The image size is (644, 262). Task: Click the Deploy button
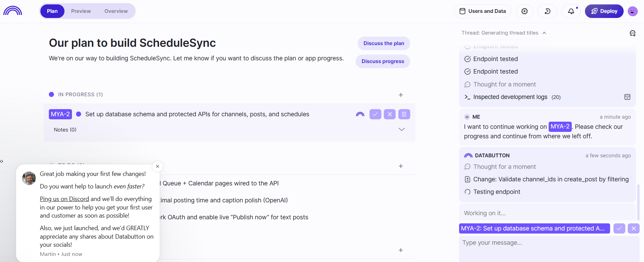click(604, 11)
